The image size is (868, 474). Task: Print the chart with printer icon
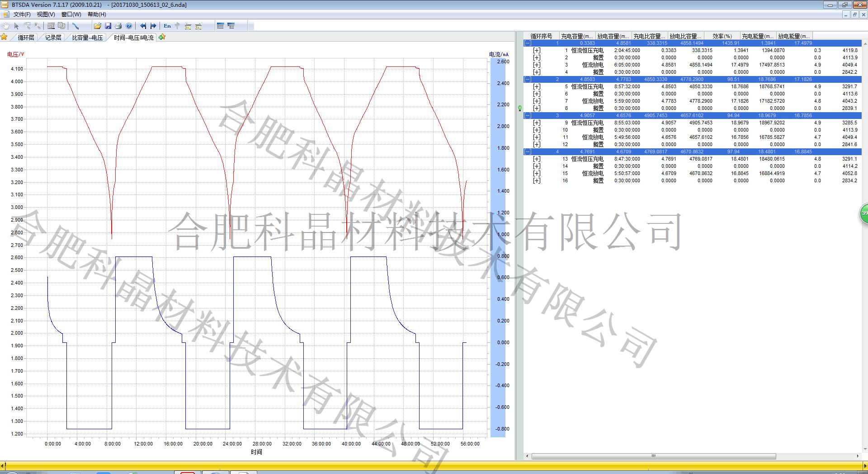click(x=118, y=26)
